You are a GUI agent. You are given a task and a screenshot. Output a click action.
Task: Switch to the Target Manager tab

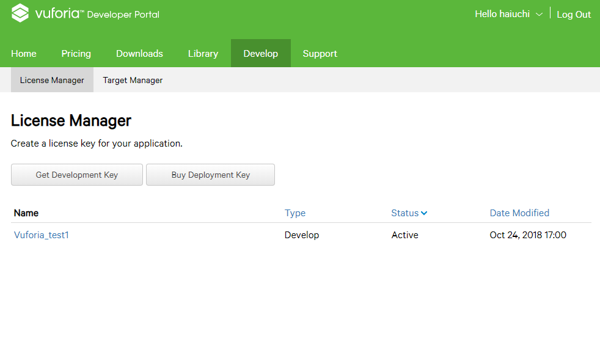tap(133, 80)
